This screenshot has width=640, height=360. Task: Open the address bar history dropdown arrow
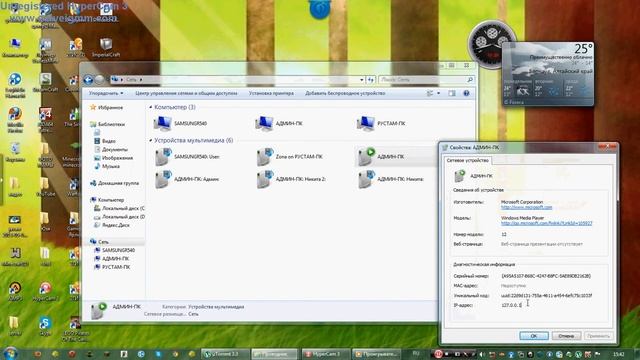(x=362, y=80)
